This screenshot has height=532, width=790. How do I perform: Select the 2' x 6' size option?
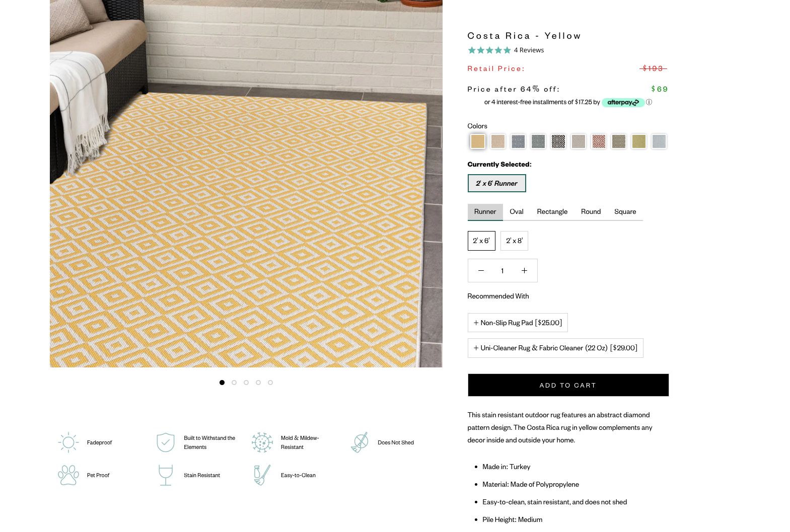pyautogui.click(x=481, y=241)
